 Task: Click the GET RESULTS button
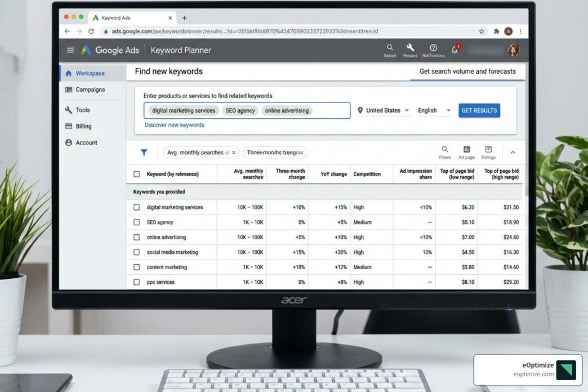[479, 110]
